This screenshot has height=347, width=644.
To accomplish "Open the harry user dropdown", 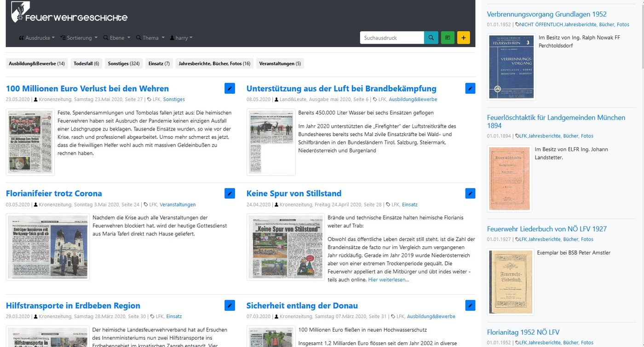I will coord(181,38).
